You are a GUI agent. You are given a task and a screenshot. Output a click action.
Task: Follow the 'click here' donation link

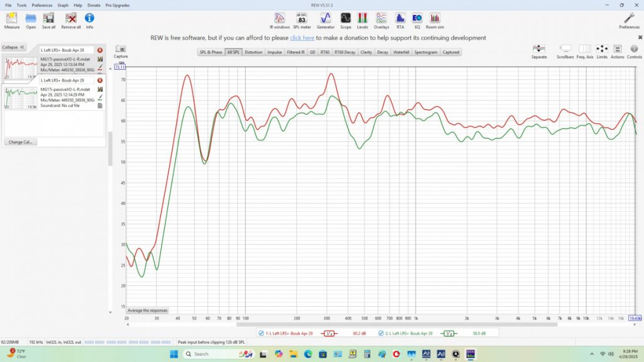(x=302, y=38)
